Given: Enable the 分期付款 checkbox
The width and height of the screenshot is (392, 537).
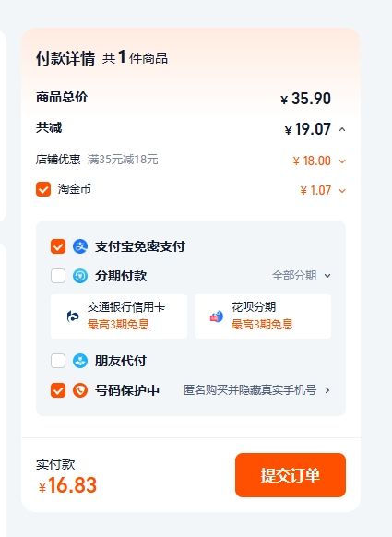Looking at the screenshot, I should tap(58, 276).
